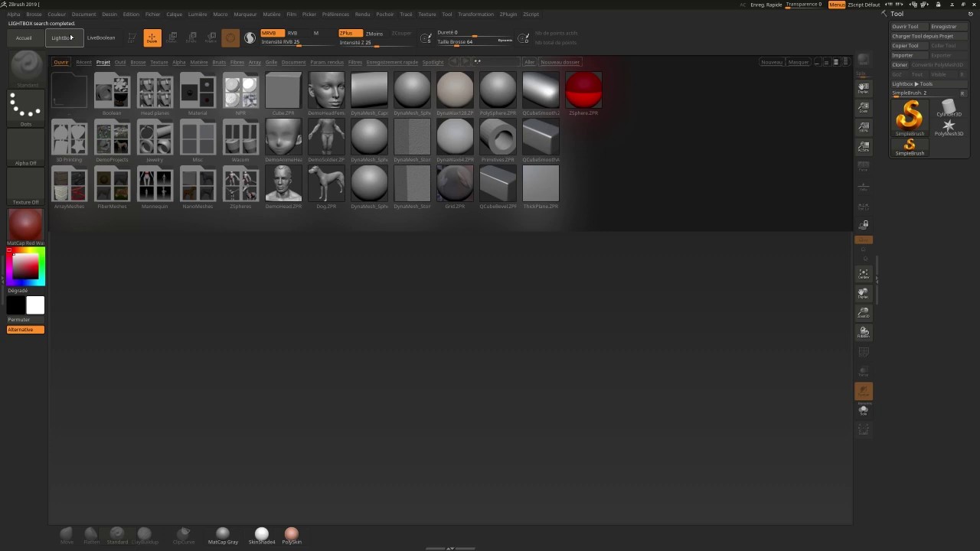The width and height of the screenshot is (980, 551).
Task: Click the Déplac (move canvas) icon
Action: click(x=864, y=88)
